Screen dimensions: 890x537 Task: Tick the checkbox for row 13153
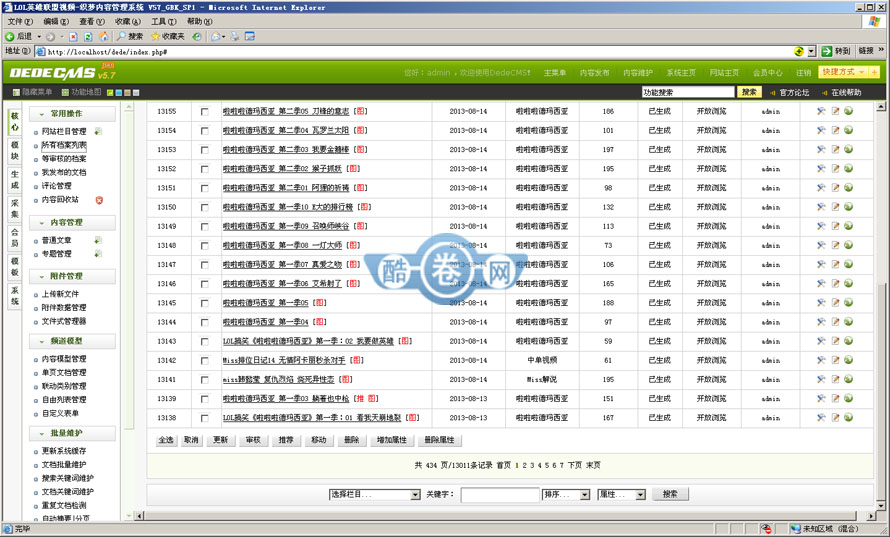coord(204,150)
